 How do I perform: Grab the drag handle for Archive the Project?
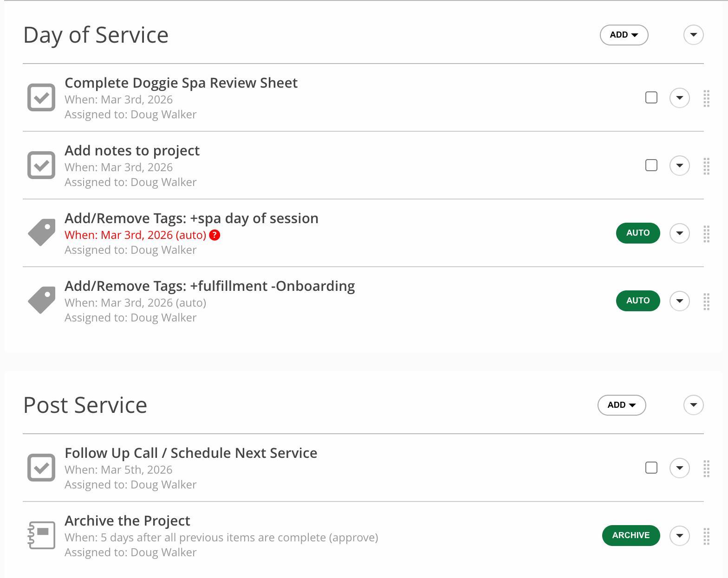pos(706,536)
